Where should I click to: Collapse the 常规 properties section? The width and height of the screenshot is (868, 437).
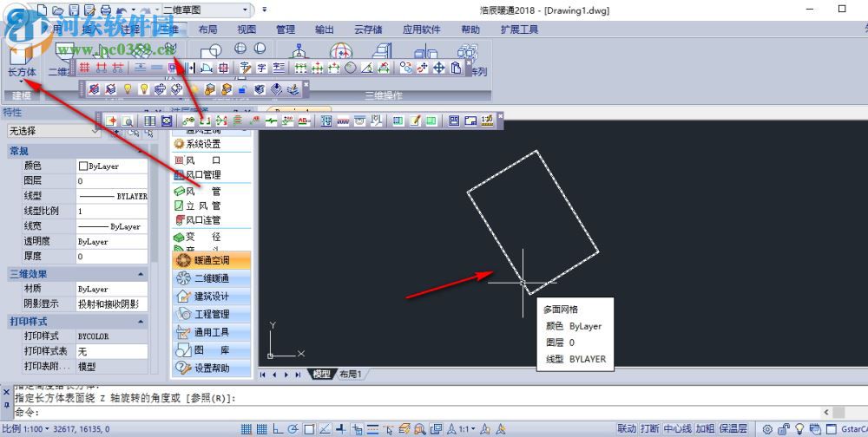click(141, 151)
